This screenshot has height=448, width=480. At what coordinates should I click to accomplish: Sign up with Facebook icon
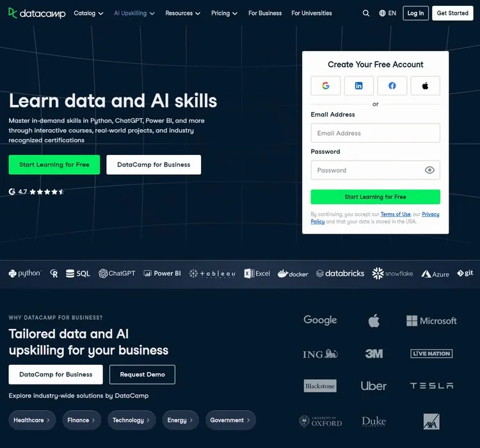pos(392,86)
